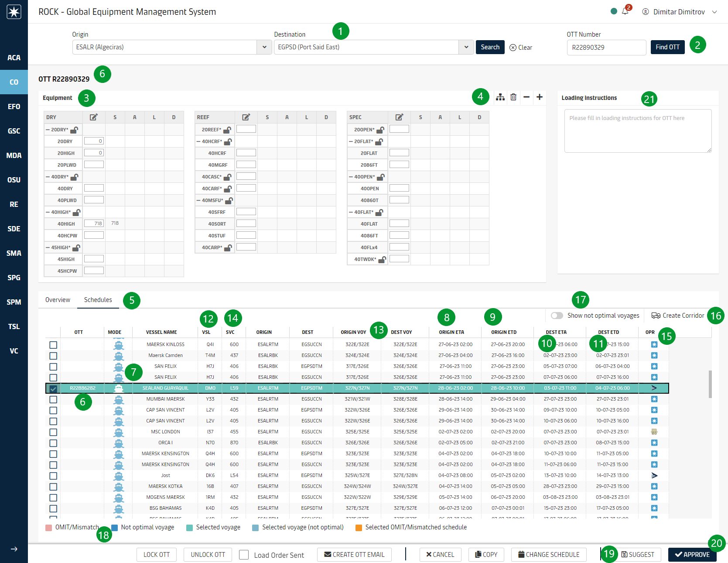Click the unlock padlock icon beside 20DRY*
This screenshot has width=728, height=563.
coord(74,130)
